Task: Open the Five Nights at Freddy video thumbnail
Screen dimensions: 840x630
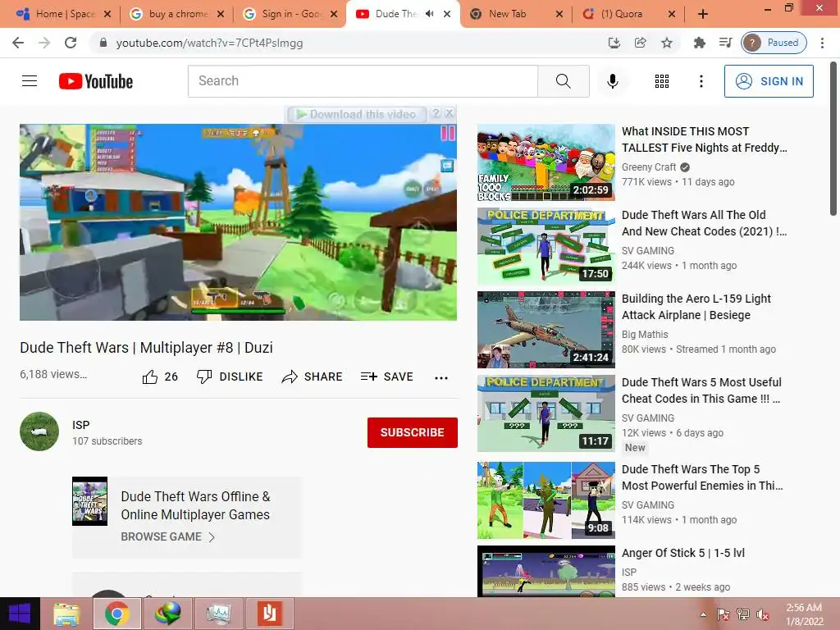Action: pos(546,162)
